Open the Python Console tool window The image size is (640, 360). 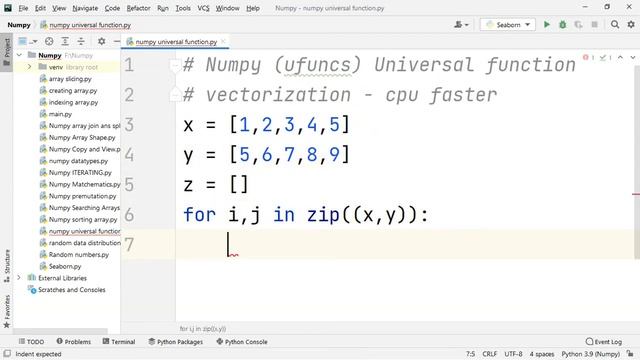(x=242, y=342)
